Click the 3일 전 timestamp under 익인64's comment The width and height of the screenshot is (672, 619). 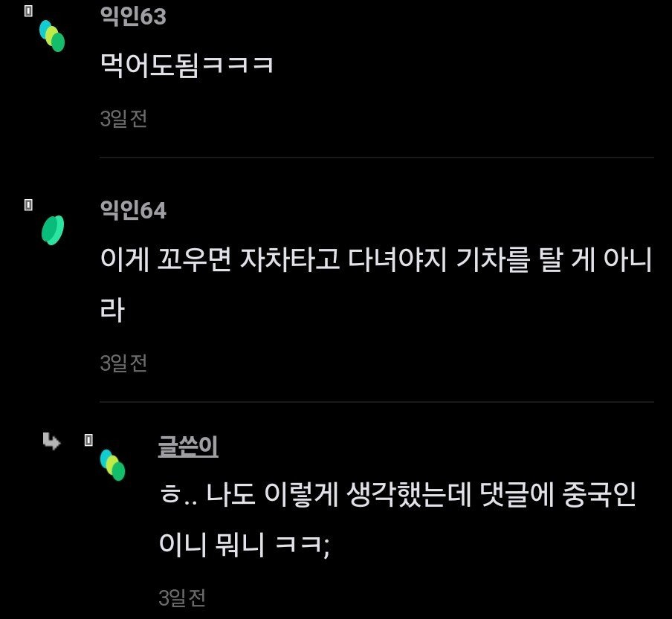pos(123,363)
